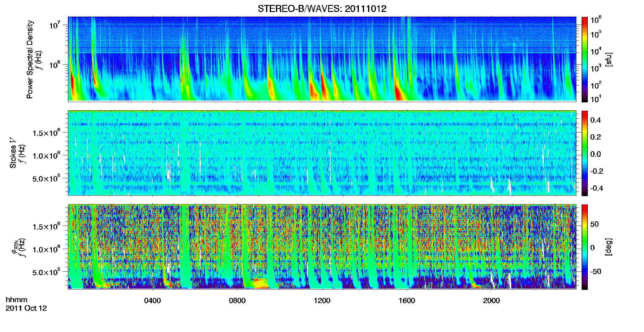Pick the phi RTN angle color bar

pyautogui.click(x=585, y=247)
